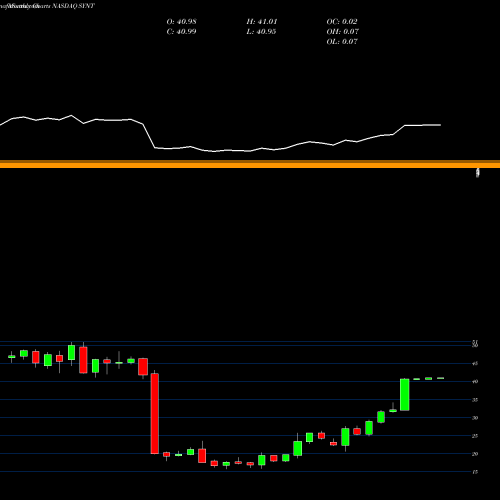
Task: Click the 15 price axis label
Action: coord(475,472)
